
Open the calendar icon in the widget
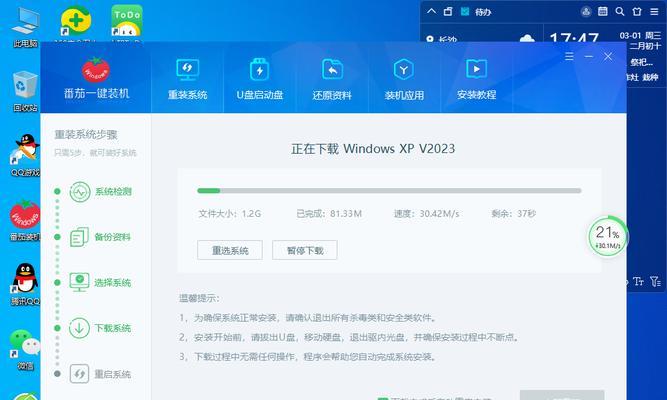click(603, 11)
